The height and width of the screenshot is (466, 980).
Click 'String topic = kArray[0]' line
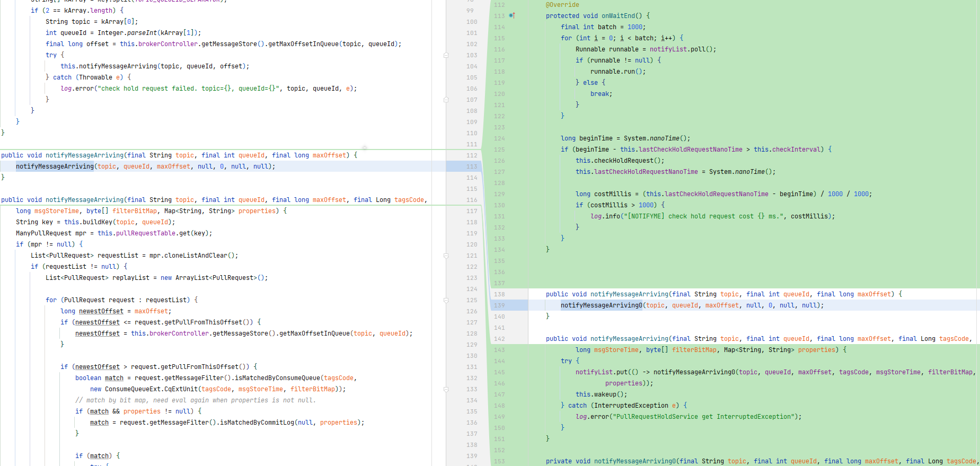[x=92, y=22]
